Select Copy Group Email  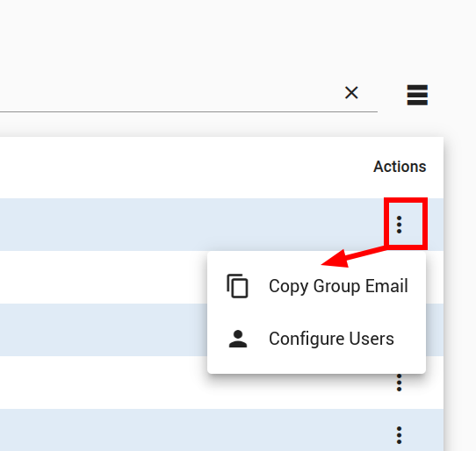pos(317,286)
